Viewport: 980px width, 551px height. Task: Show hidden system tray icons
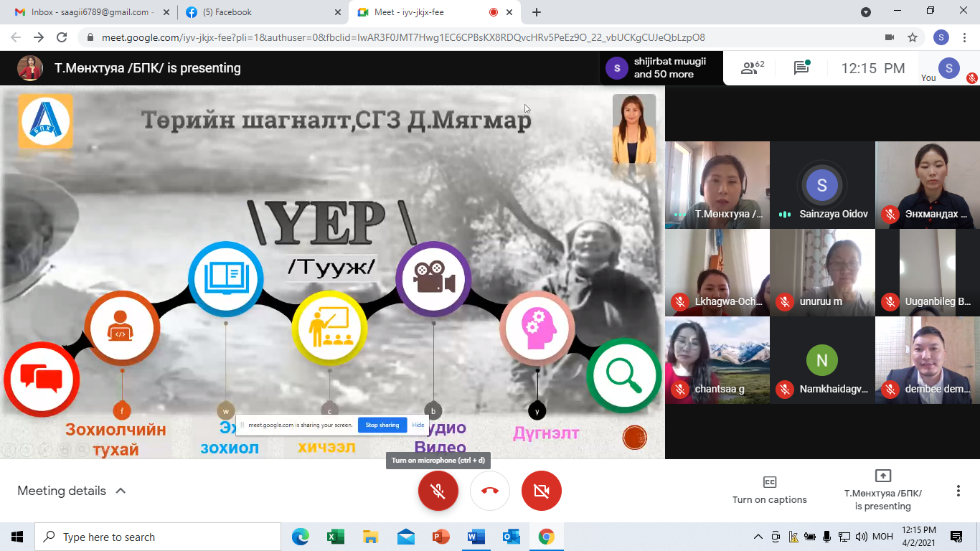(758, 537)
